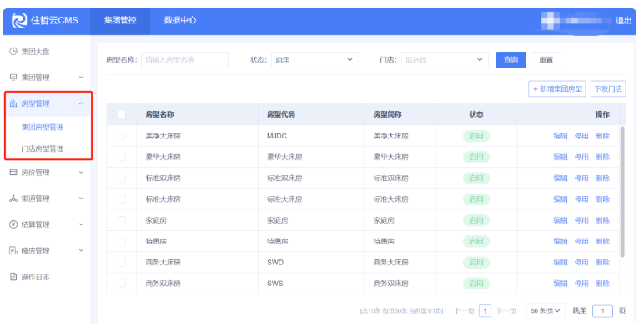This screenshot has width=644, height=327.
Task: Click 编辑 for 商务大床房
Action: [x=561, y=262]
